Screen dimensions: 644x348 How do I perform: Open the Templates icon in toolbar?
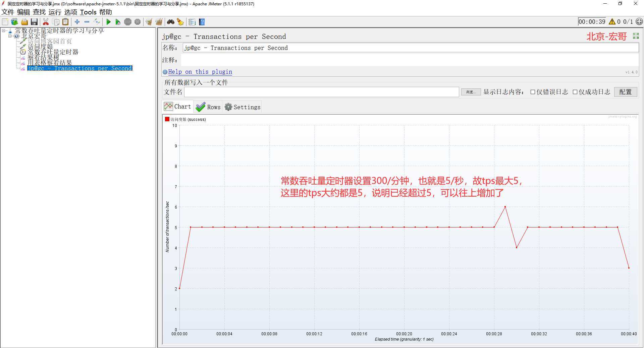click(14, 22)
